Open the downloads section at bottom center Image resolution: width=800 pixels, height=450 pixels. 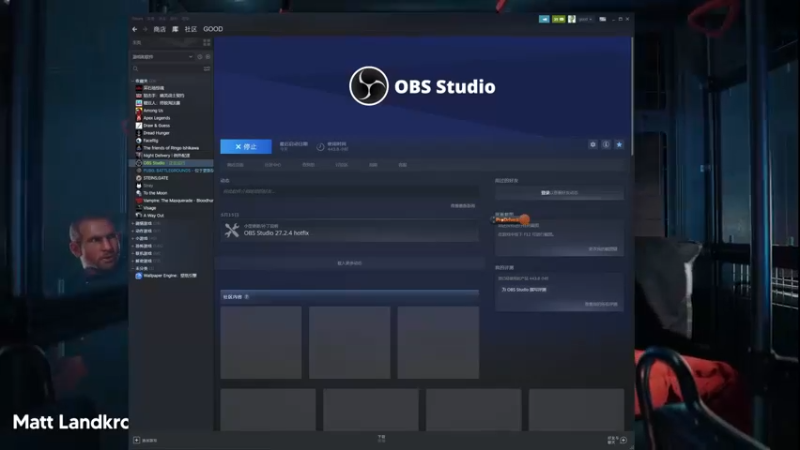(x=382, y=439)
